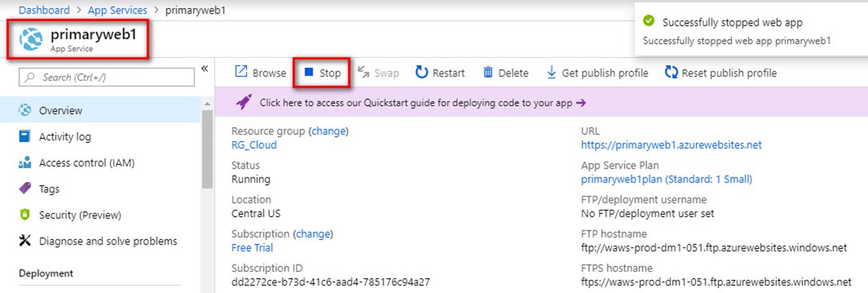Screen dimensions: 868x293
Task: Click the primaryweb1 breadcrumb text
Action: [x=195, y=10]
